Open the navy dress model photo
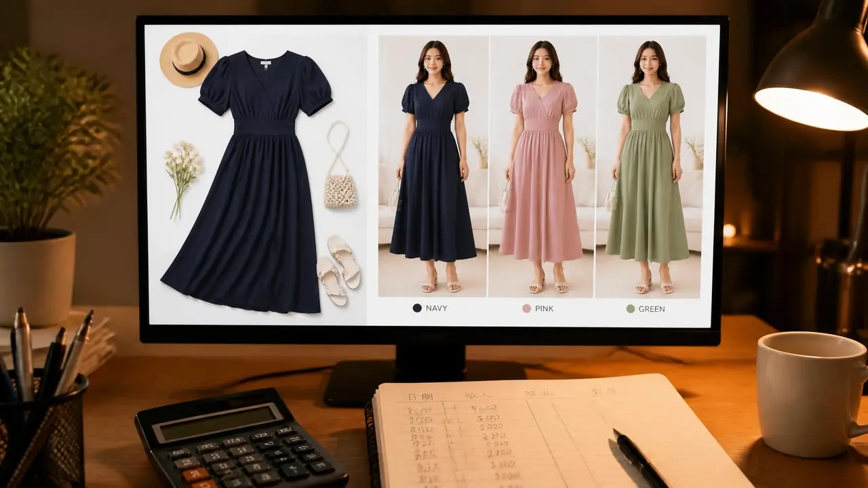This screenshot has height=488, width=868. (433, 167)
